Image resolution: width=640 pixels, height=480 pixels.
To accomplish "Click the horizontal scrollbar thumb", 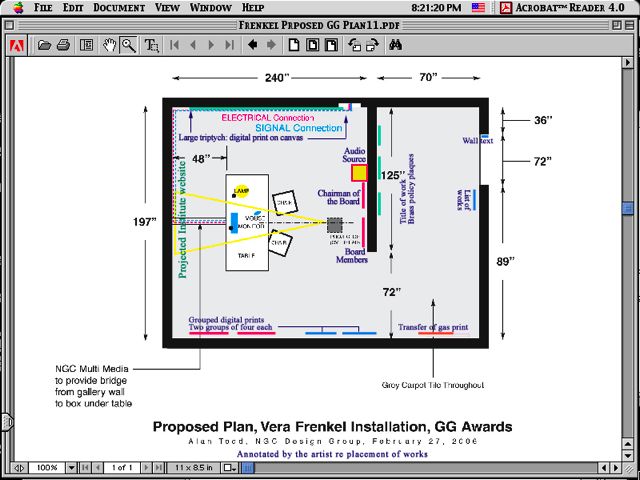I will coord(249,468).
